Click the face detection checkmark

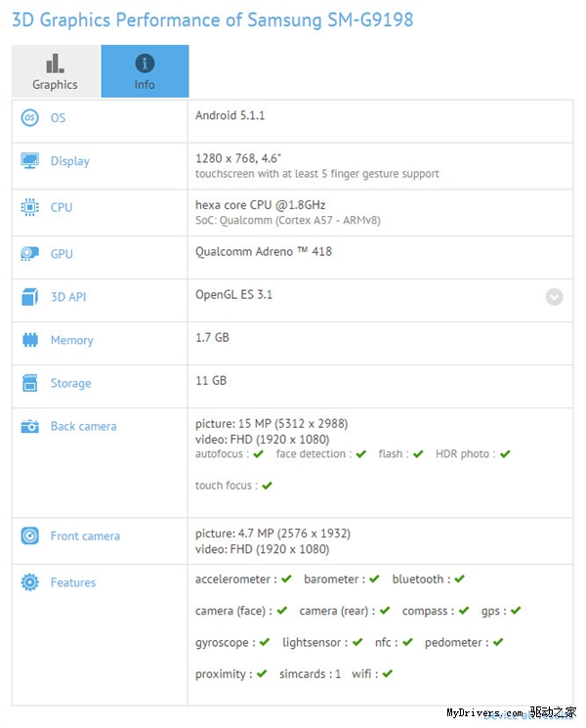(361, 453)
